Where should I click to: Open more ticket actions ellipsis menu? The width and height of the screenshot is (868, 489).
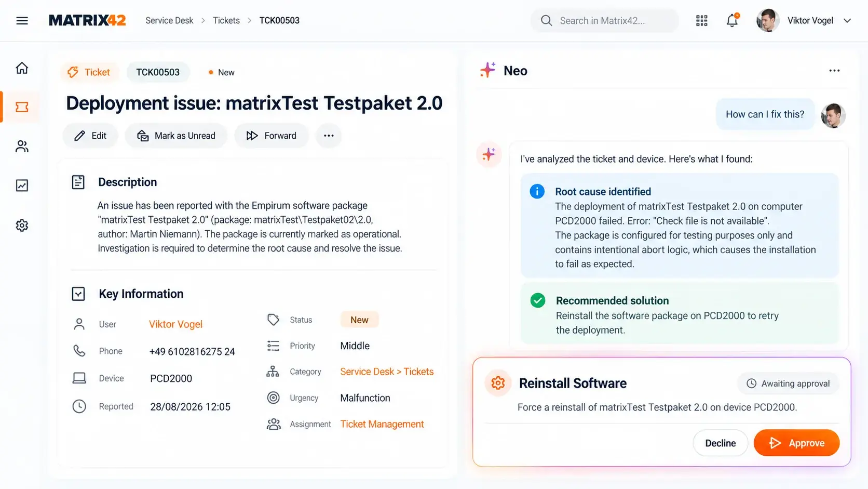pos(329,136)
